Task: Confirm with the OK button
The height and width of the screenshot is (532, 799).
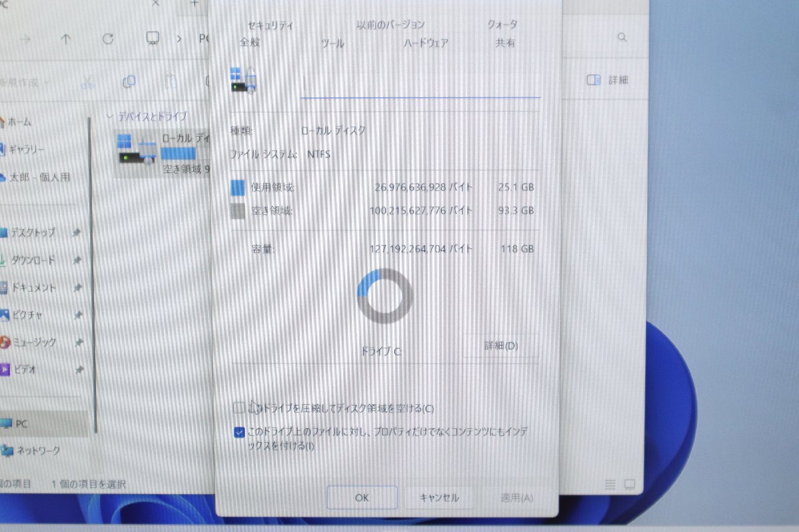Action: [362, 497]
